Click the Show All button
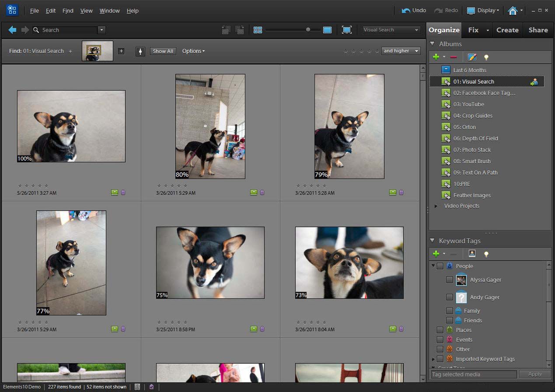The width and height of the screenshot is (555, 392). [163, 51]
